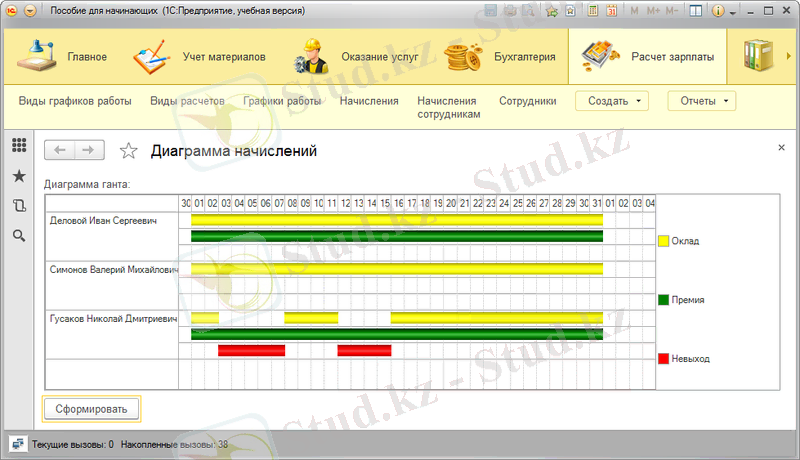
Task: Click the forward navigation arrow
Action: [89, 150]
